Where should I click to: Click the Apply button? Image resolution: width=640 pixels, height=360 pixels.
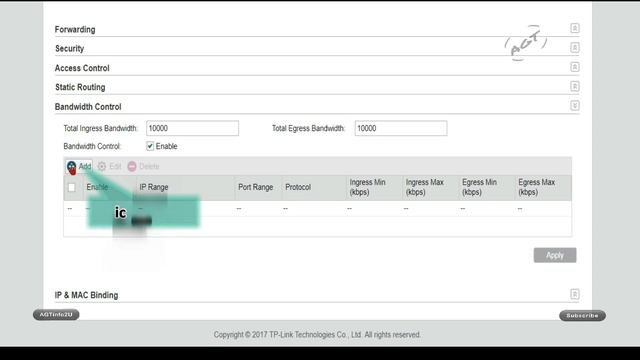click(555, 255)
